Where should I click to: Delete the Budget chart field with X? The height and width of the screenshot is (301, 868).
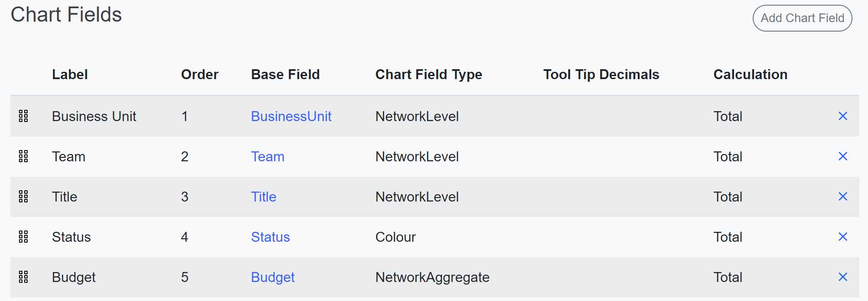click(x=843, y=277)
